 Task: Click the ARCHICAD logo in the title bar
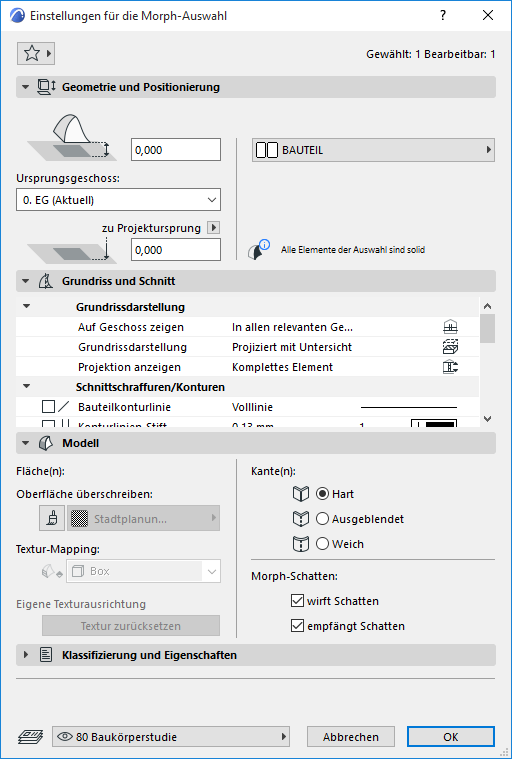[x=17, y=15]
